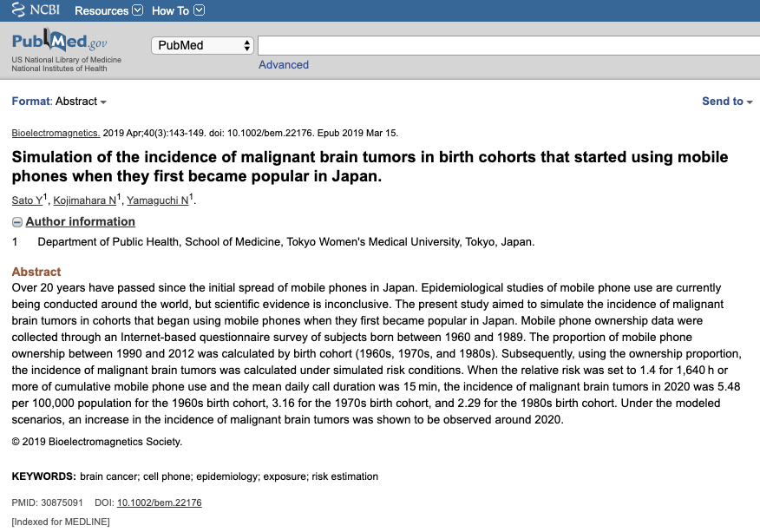Click the Department of Public Health affiliation
Viewport: 760px width, 532px height.
point(286,242)
